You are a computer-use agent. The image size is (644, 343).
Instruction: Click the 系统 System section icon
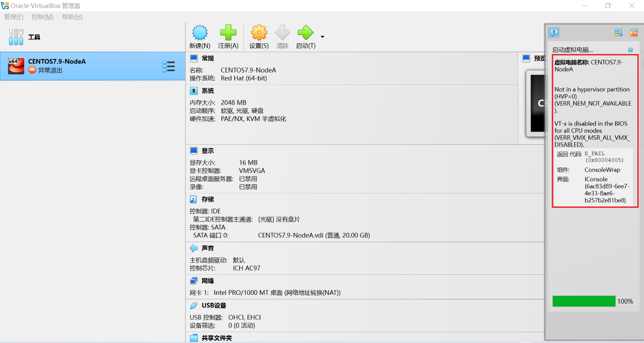click(194, 91)
